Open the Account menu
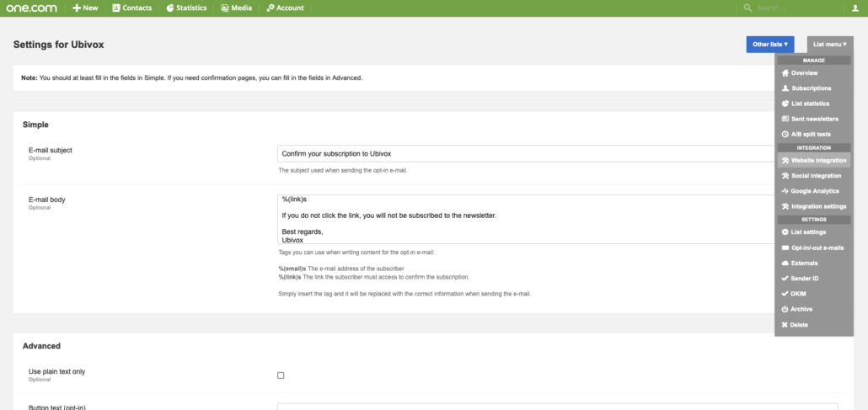This screenshot has height=410, width=868. [285, 8]
